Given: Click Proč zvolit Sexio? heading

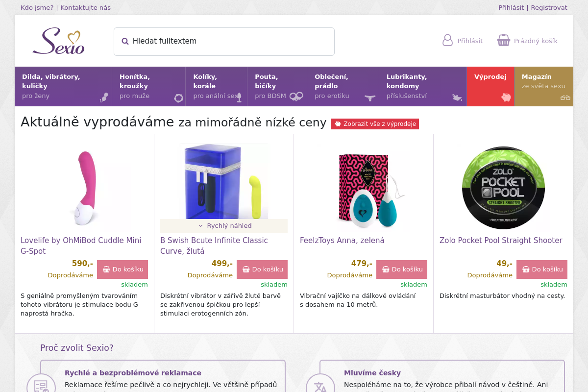Looking at the screenshot, I should [x=77, y=348].
